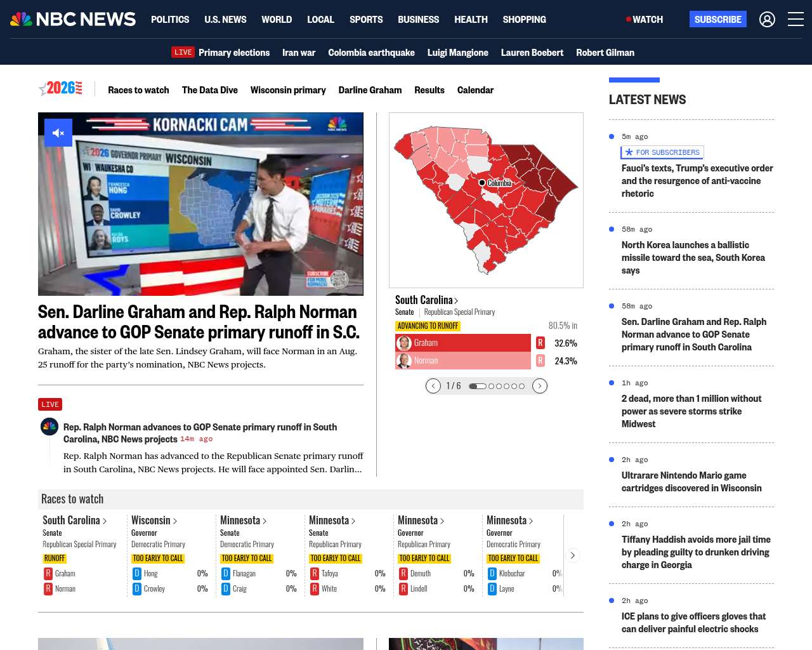Screen dimensions: 812x650
Task: Play the Kornacki Cam video thumbnail
Action: 200,204
